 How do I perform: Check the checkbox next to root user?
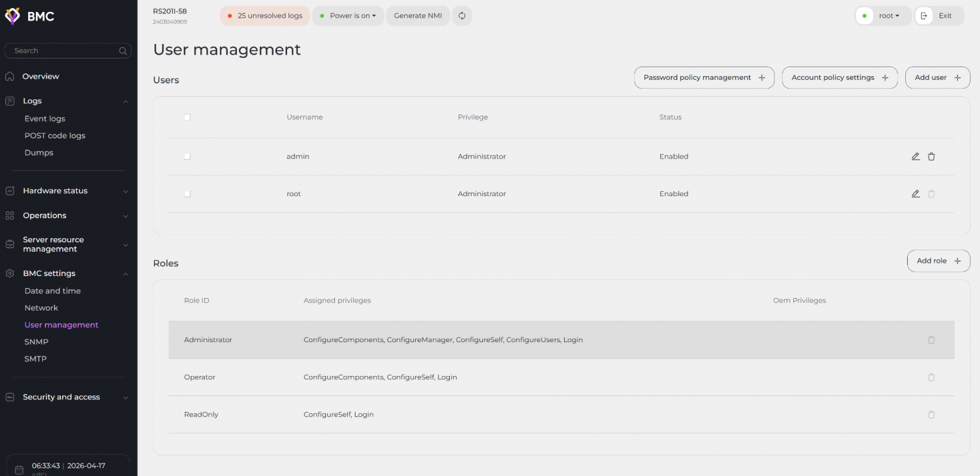(x=187, y=194)
